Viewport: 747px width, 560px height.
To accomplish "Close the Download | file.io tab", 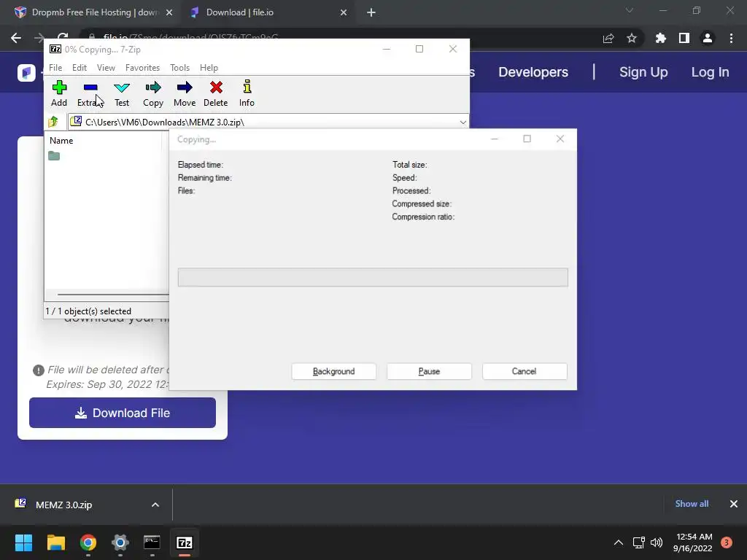I will click(x=344, y=13).
